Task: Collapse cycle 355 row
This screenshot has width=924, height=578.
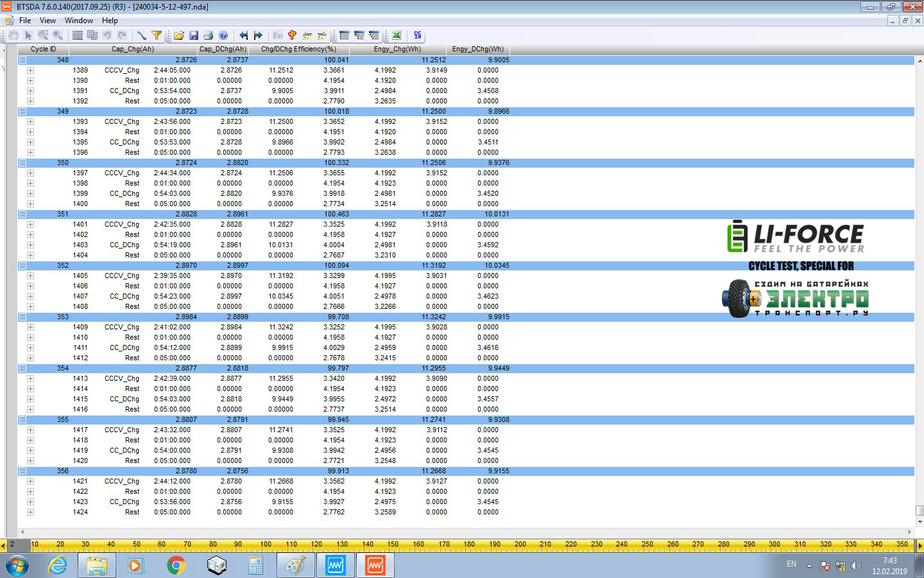Action: coord(22,419)
